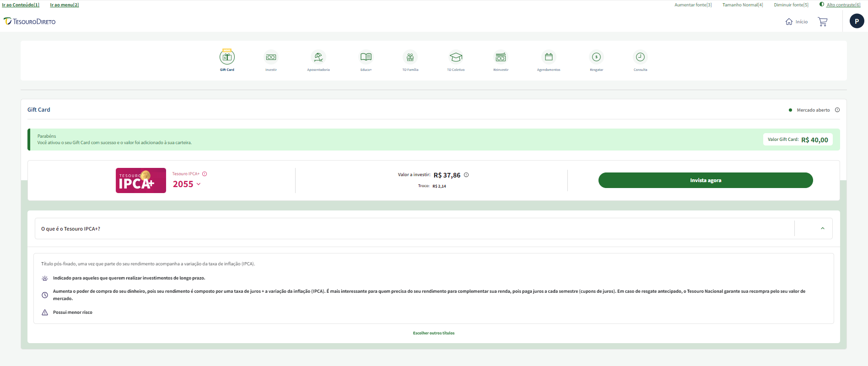This screenshot has width=868, height=366.
Task: Click the Valor Gift Card R$ 40,00 badge
Action: pyautogui.click(x=798, y=140)
